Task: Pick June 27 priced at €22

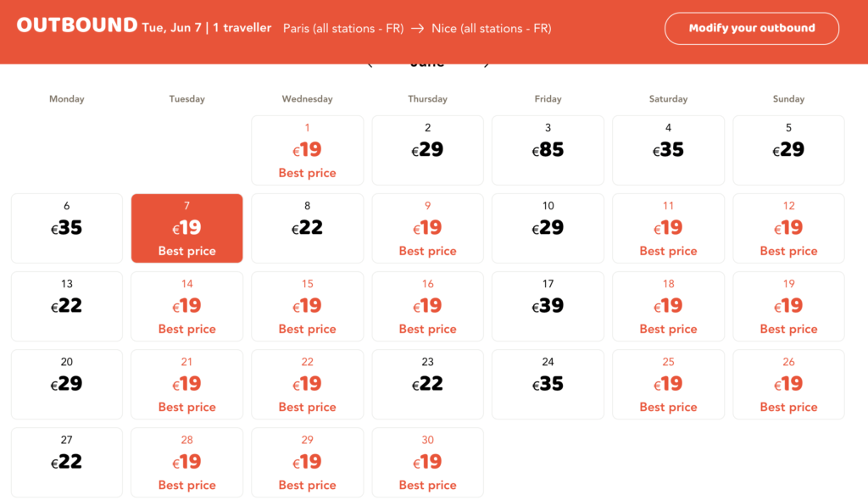Action: tap(67, 462)
